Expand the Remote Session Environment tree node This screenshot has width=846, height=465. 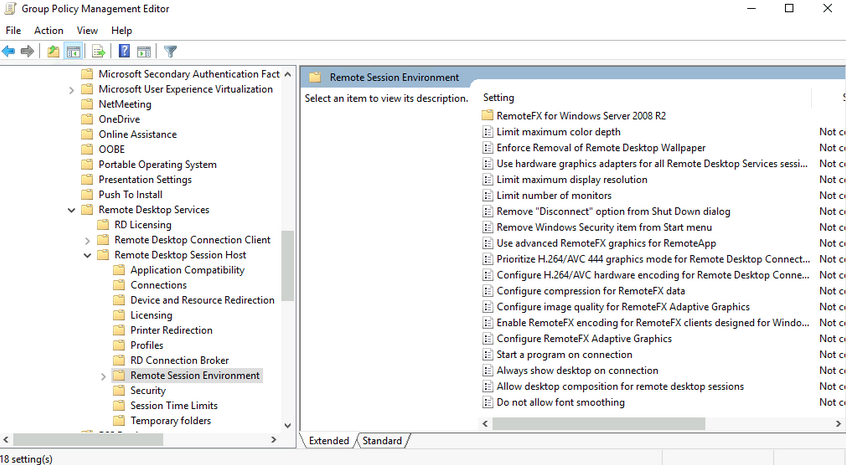click(103, 376)
